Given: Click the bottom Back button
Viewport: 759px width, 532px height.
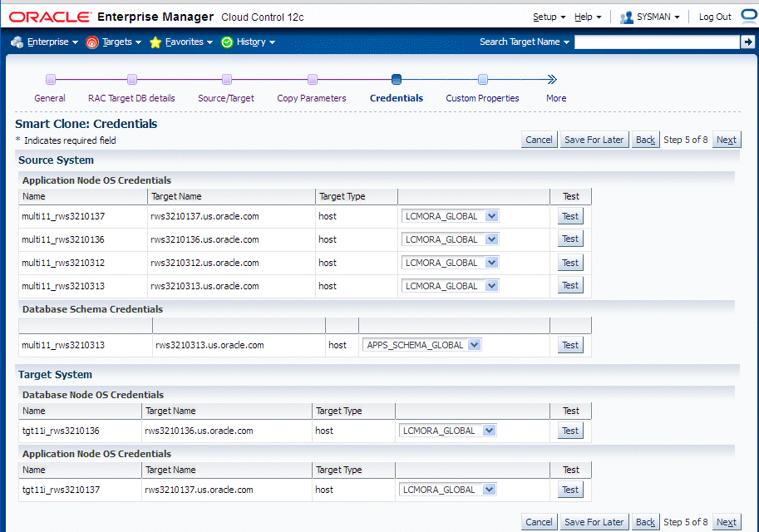Looking at the screenshot, I should 645,522.
